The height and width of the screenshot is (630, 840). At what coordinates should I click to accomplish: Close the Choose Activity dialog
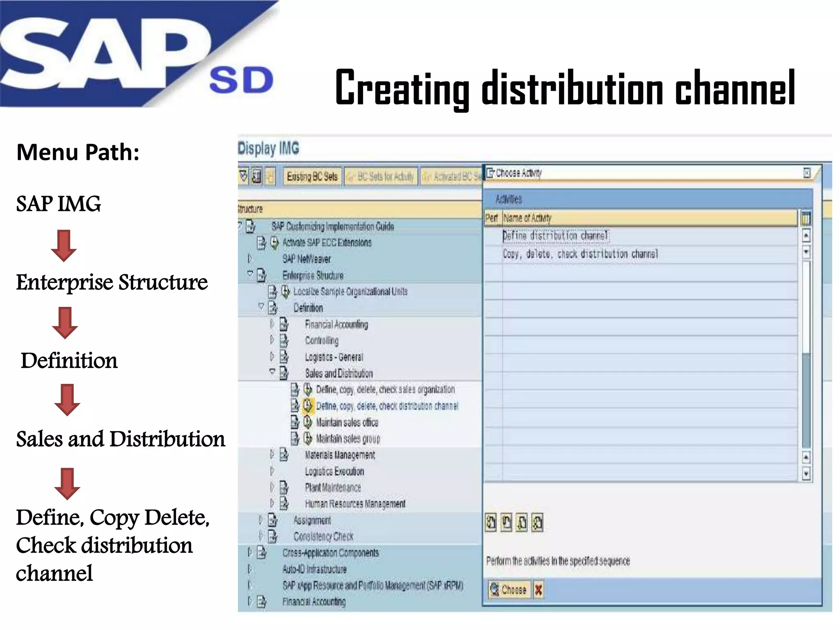[x=807, y=173]
